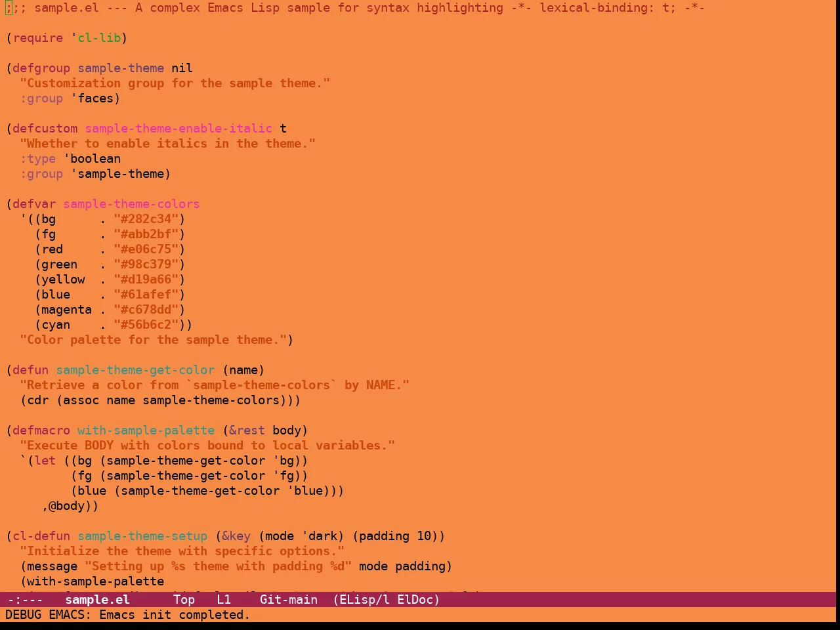
Task: Click the "Execute BODY with colors bound" docstring
Action: tap(207, 446)
